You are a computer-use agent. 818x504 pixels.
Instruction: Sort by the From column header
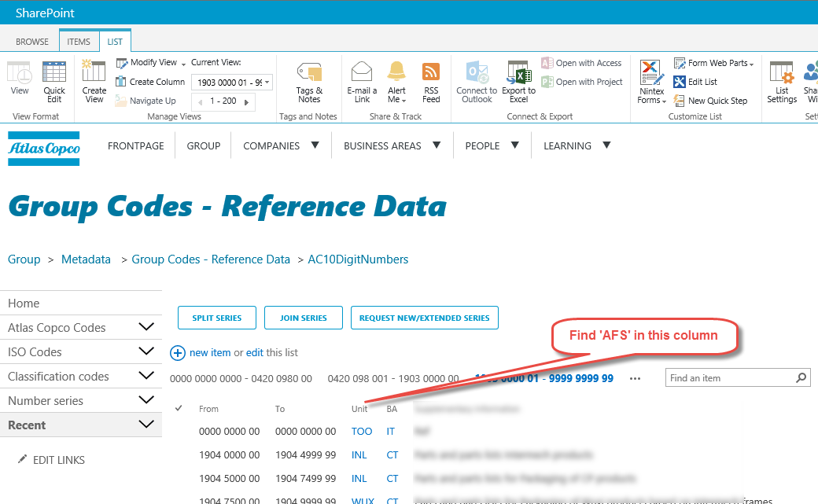(208, 409)
